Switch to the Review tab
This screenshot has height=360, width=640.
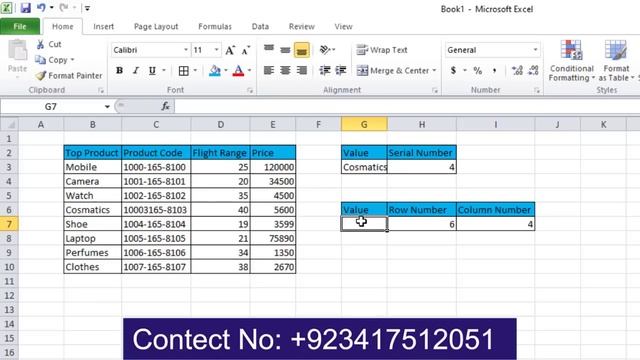302,27
